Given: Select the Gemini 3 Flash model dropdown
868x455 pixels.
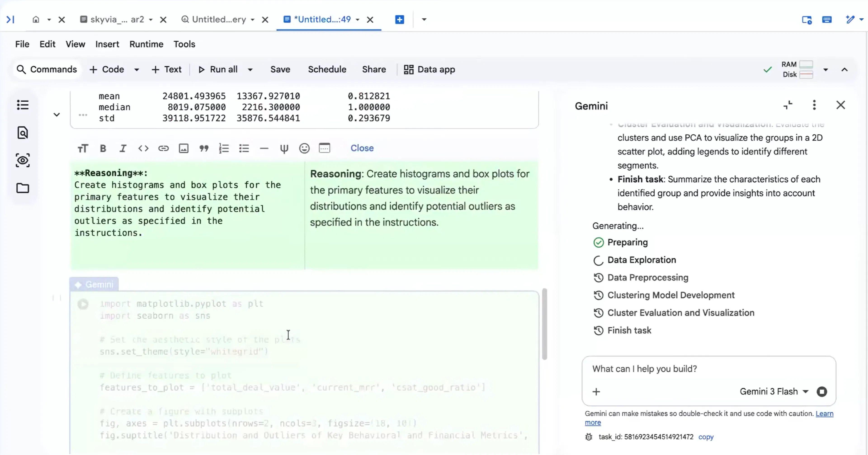Looking at the screenshot, I should 774,392.
